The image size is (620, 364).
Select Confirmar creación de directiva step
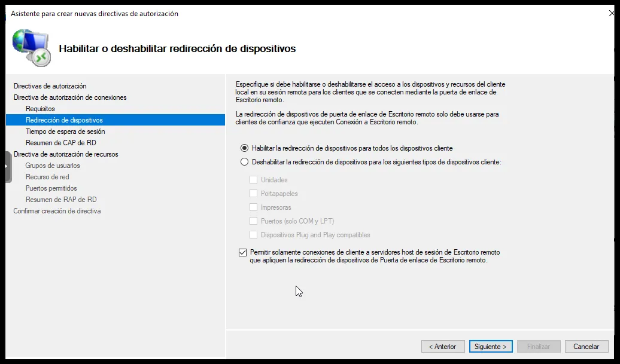(57, 211)
